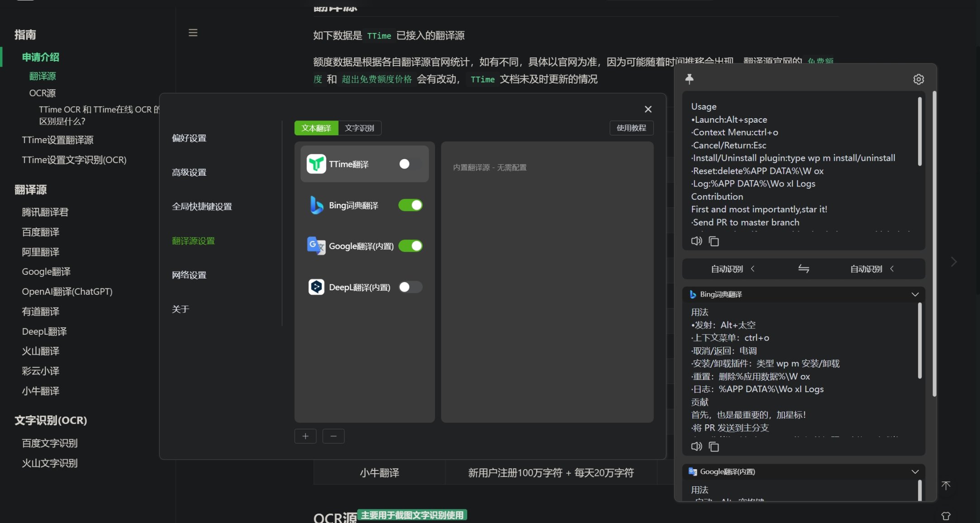Open 关于 section
This screenshot has width=980, height=523.
click(180, 309)
